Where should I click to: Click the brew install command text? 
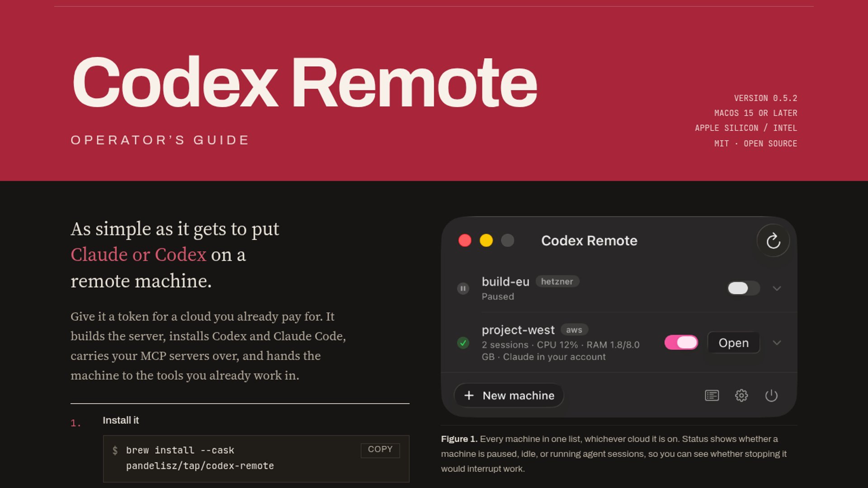pyautogui.click(x=200, y=458)
